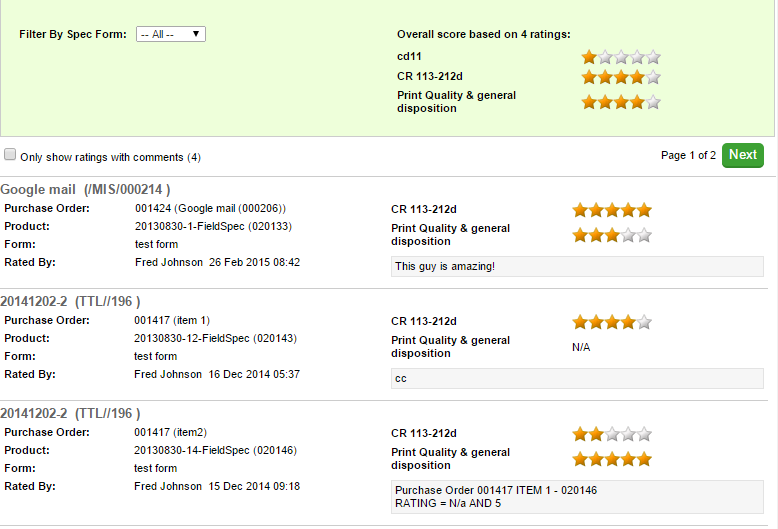Click 'Fred Johnson 15 Dec 2014 09:18'
The width and height of the screenshot is (778, 529).
[217, 486]
